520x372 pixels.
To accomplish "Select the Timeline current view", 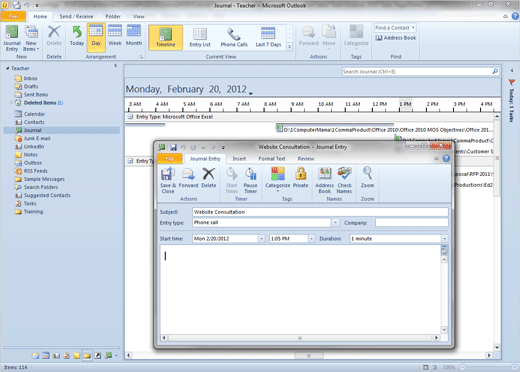I will click(166, 37).
